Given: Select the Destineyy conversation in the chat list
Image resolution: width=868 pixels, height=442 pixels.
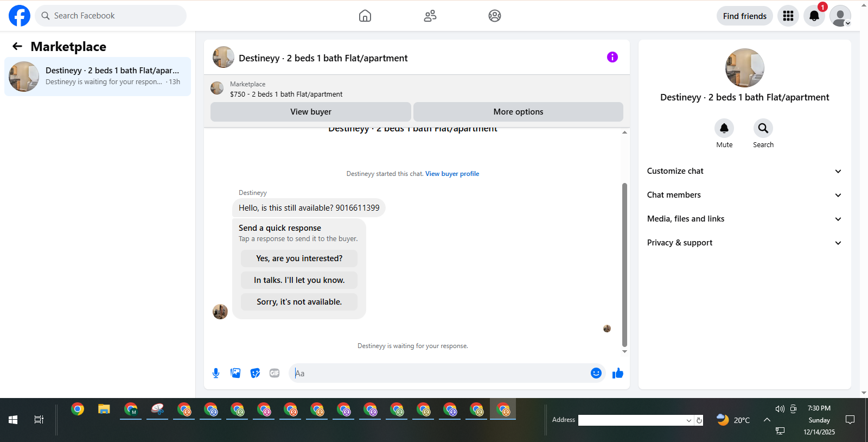Looking at the screenshot, I should click(x=98, y=77).
